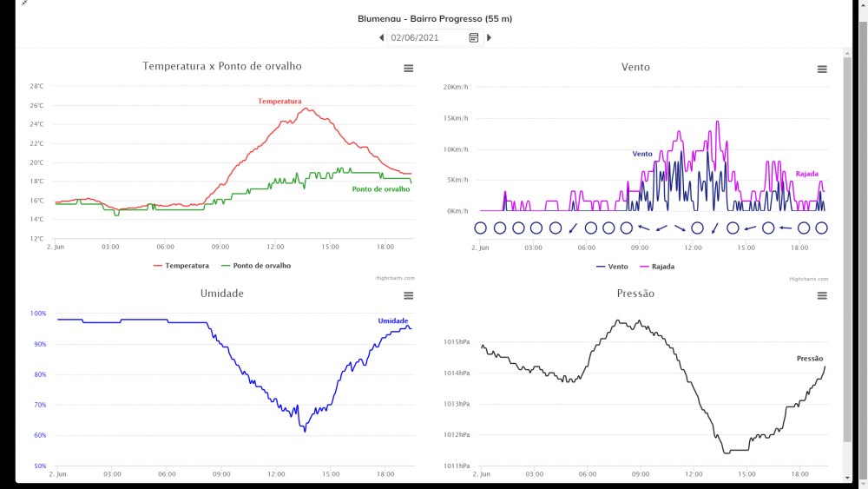Image resolution: width=868 pixels, height=489 pixels.
Task: Click the wind direction arrow near 09:00
Action: click(644, 228)
